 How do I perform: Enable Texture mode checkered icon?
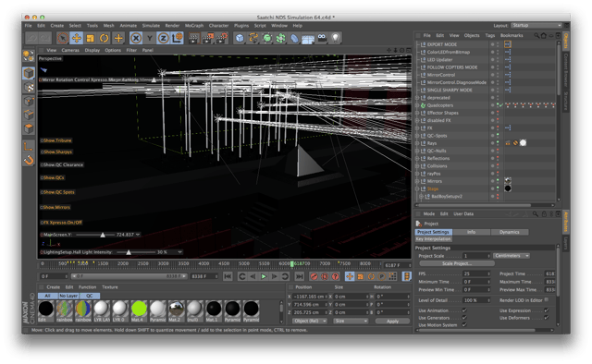tap(29, 88)
